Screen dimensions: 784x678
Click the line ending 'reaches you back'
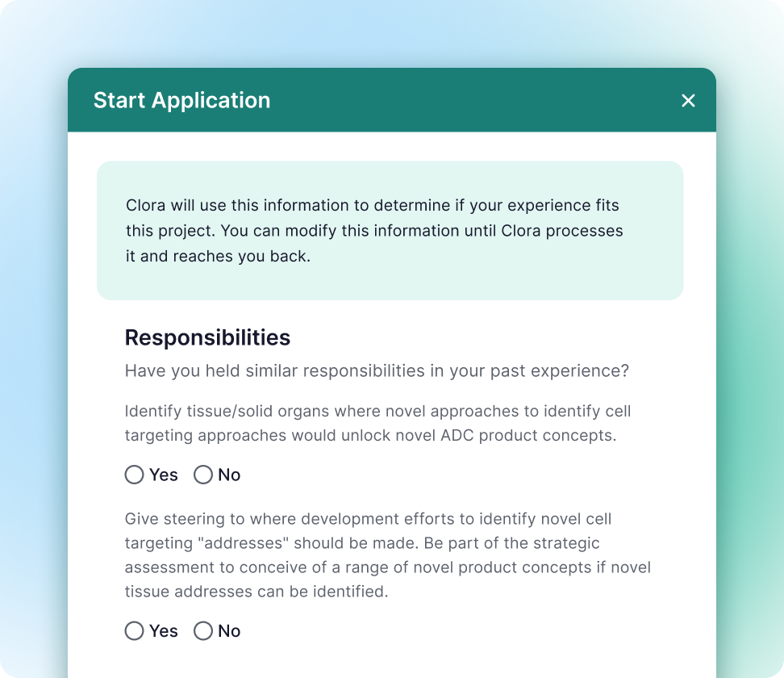pyautogui.click(x=218, y=257)
